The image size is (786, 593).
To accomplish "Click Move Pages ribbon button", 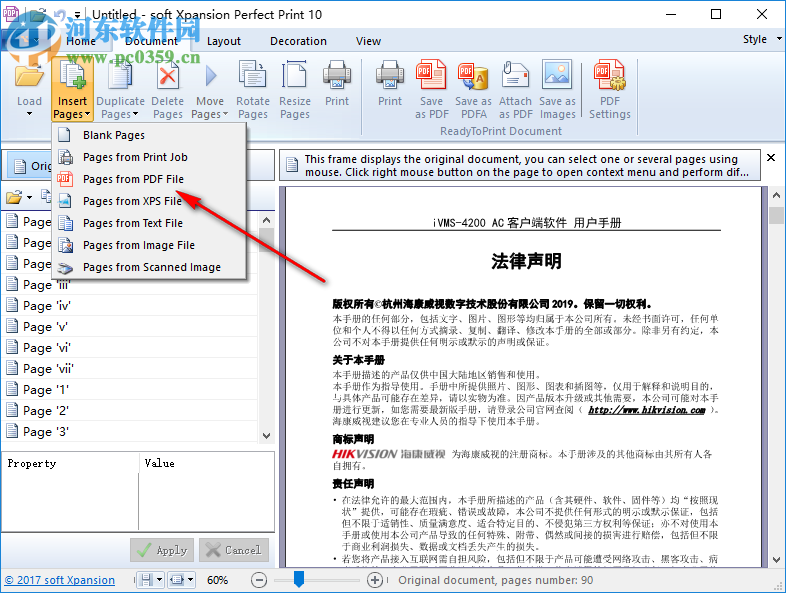I will coord(210,89).
